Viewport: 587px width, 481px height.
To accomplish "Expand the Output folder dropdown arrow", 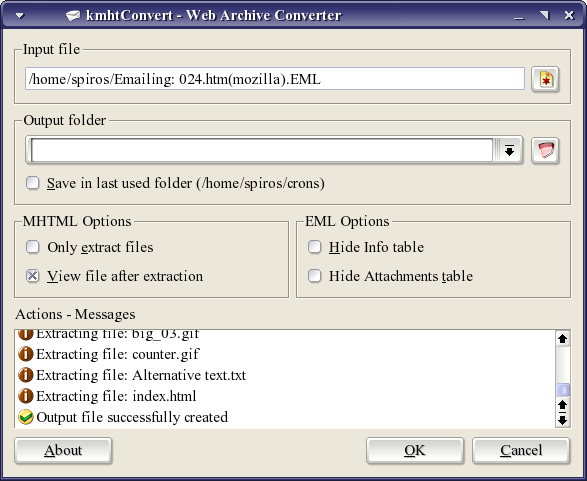I will (509, 150).
